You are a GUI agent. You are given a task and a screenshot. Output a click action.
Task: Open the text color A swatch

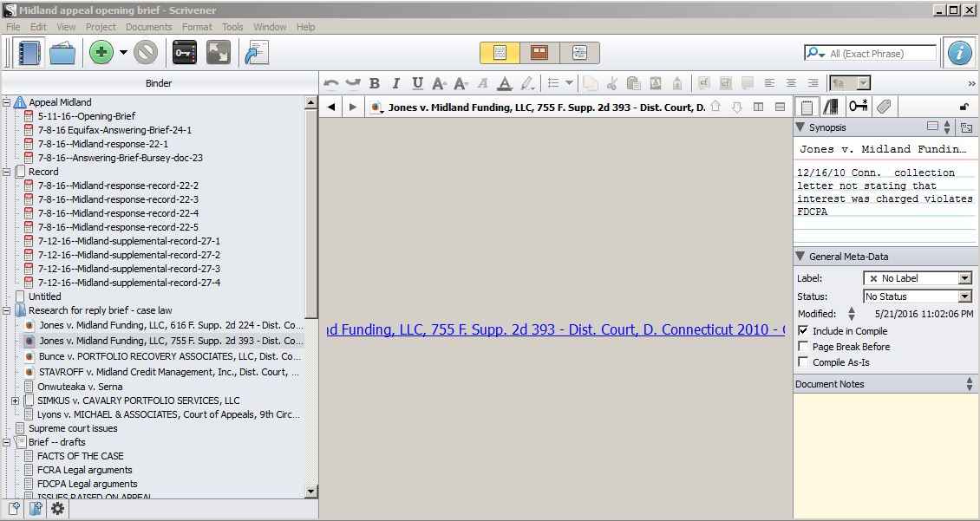click(x=505, y=83)
